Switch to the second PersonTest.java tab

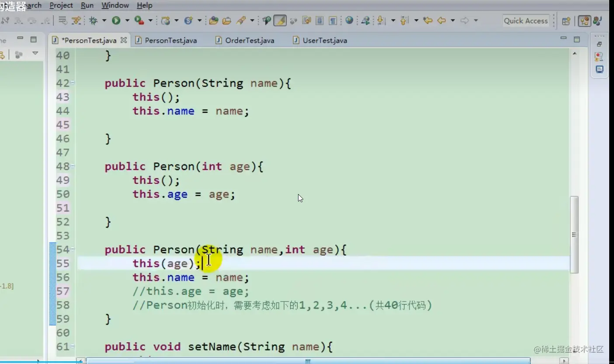[167, 40]
